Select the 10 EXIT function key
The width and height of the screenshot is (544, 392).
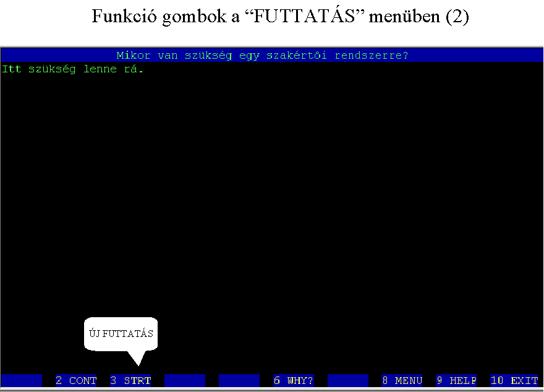point(514,380)
